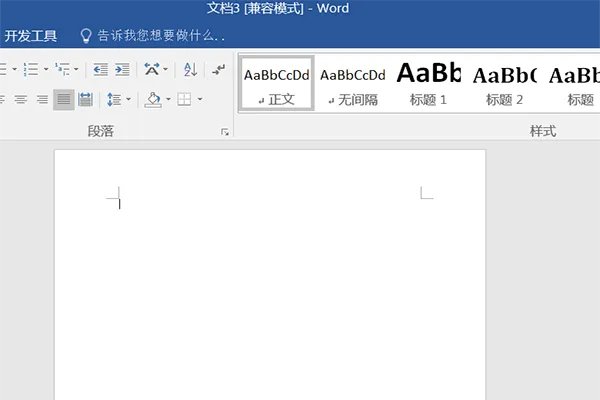
Task: Toggle justify alignment
Action: click(64, 100)
